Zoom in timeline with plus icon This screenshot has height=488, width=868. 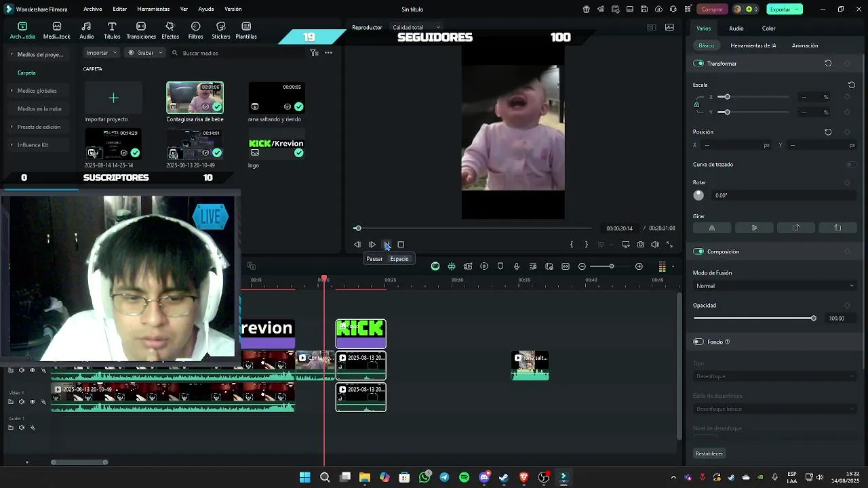point(639,266)
